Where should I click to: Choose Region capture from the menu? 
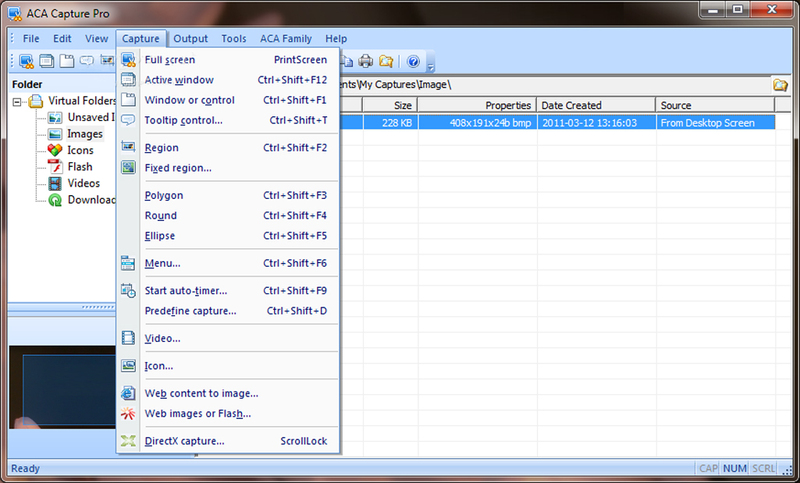228,148
